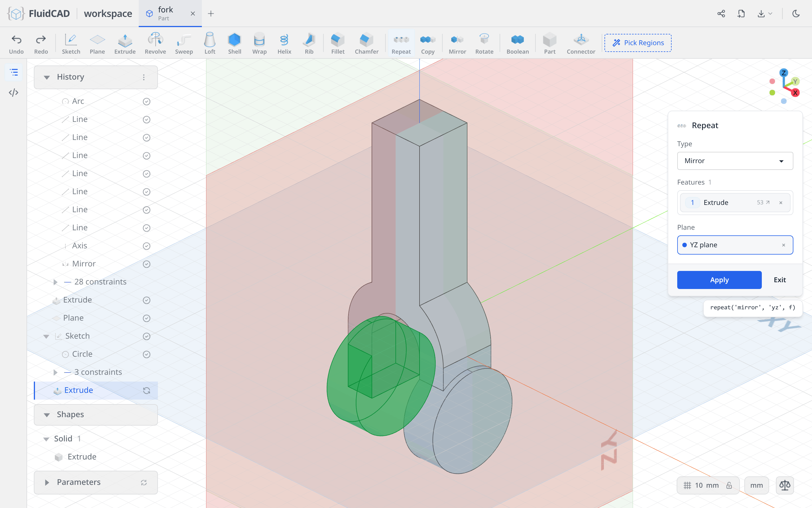Choose the Sweep tool
Image resolution: width=812 pixels, height=508 pixels.
[x=184, y=43]
